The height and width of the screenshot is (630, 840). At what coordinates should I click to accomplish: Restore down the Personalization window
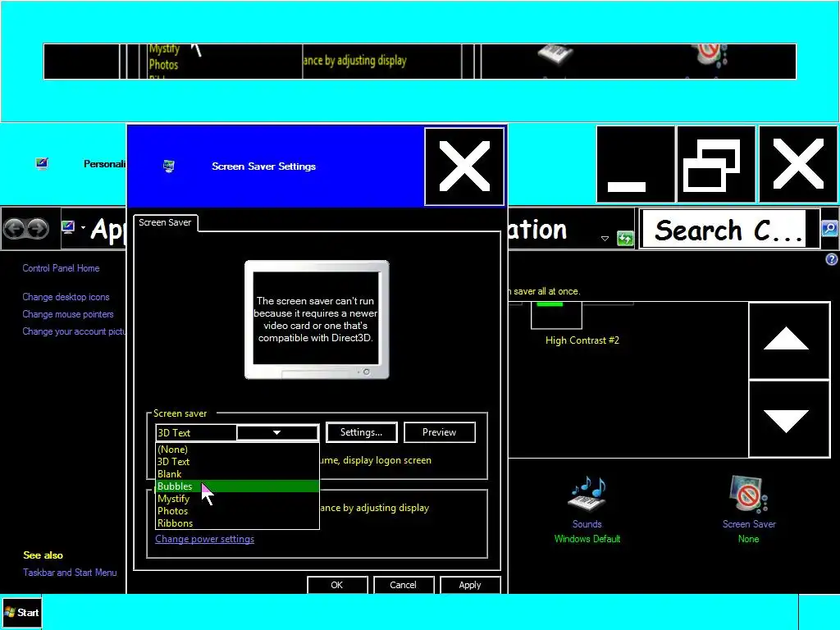(716, 164)
